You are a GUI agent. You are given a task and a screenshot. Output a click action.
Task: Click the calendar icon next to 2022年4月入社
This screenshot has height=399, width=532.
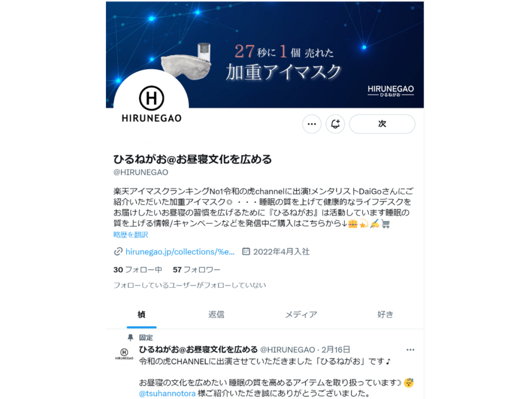[246, 251]
